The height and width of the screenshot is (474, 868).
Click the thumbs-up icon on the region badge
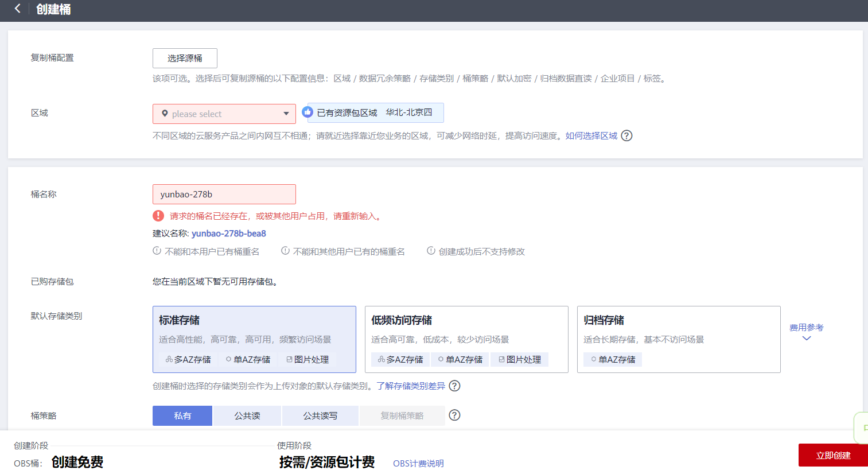pos(308,112)
